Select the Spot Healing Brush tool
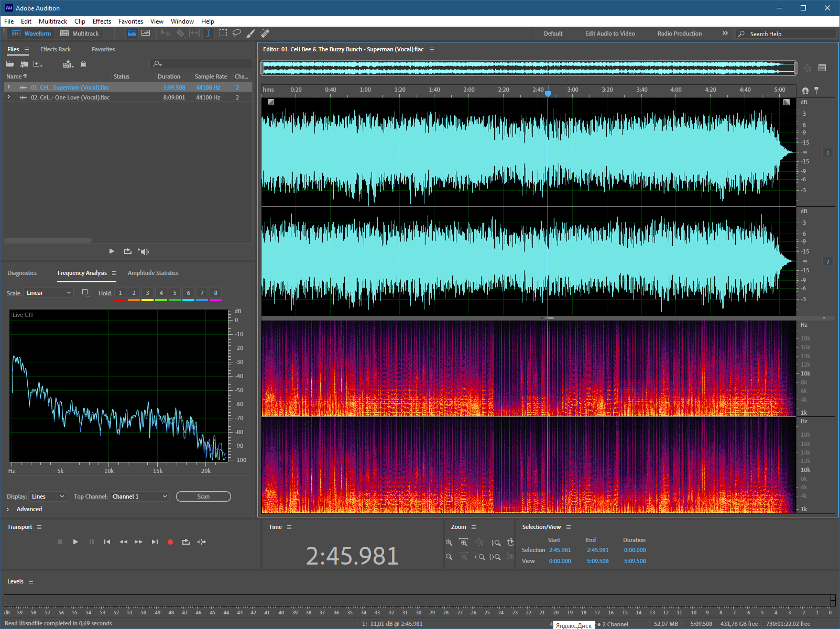This screenshot has height=629, width=840. tap(265, 33)
